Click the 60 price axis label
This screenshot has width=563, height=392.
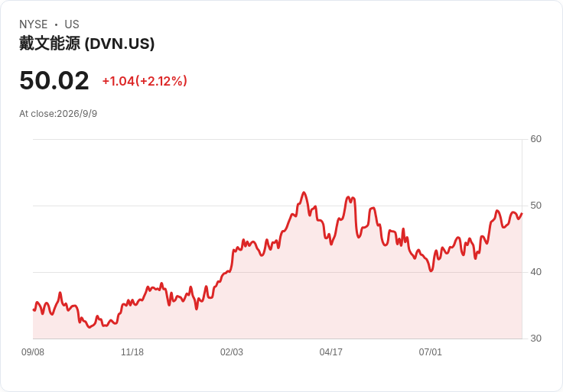pyautogui.click(x=535, y=139)
